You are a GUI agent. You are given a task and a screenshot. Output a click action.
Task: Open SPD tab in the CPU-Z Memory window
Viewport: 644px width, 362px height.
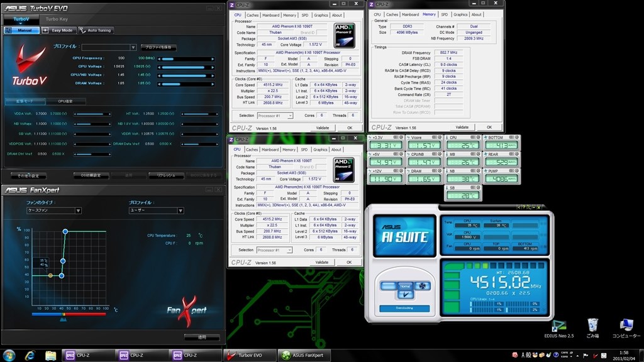point(445,14)
